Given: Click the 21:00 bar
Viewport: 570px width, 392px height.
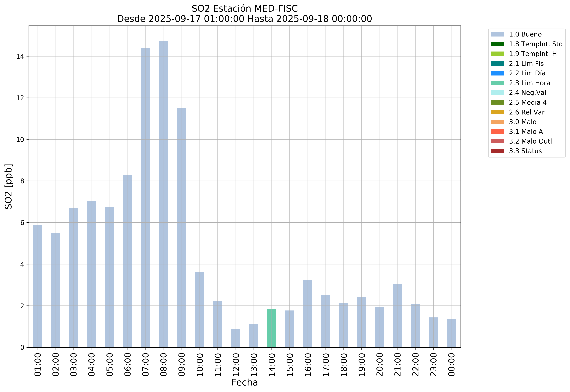Looking at the screenshot, I should [x=397, y=316].
